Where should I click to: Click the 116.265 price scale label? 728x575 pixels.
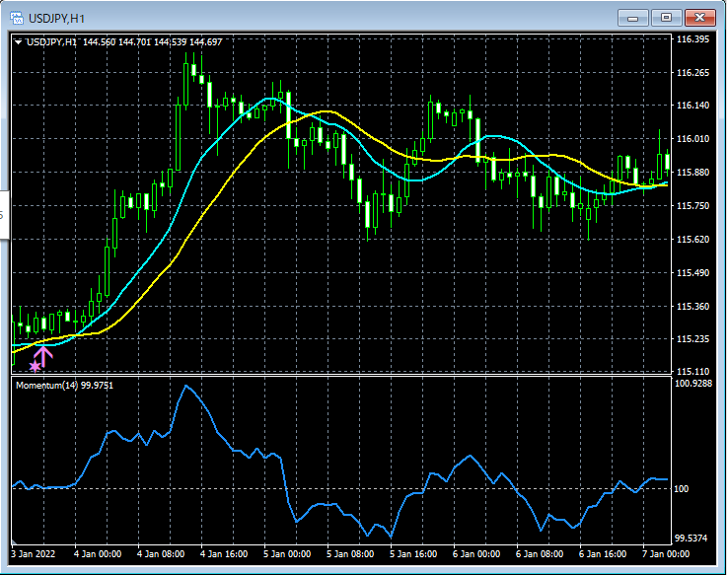pos(692,73)
